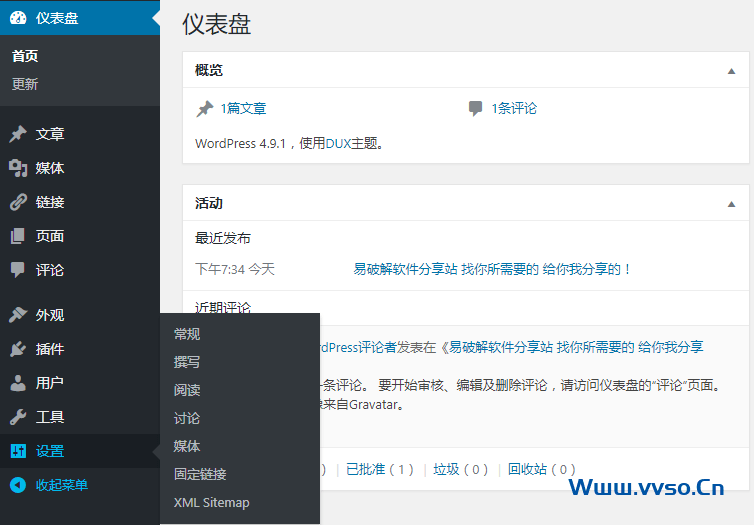This screenshot has width=754, height=525.
Task: Click the plug icon beside 插件
Action: (x=18, y=349)
